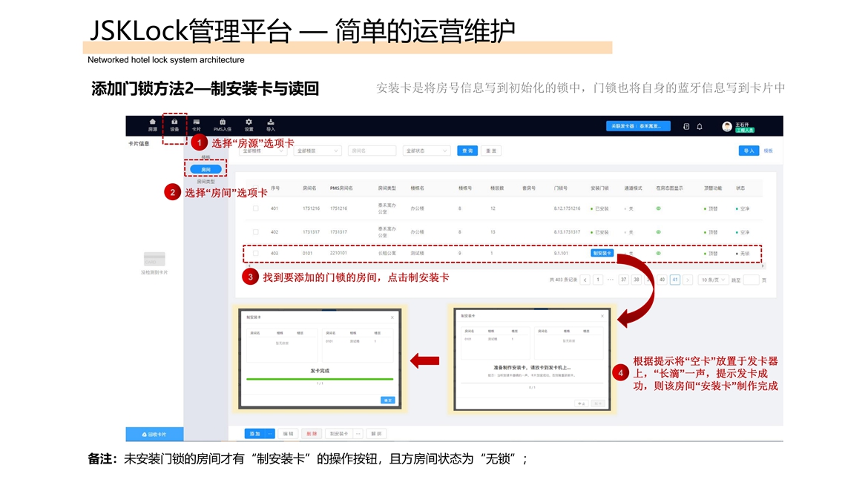Select the checkbox for room row 403
Screen dimensions: 868x488
tap(256, 254)
